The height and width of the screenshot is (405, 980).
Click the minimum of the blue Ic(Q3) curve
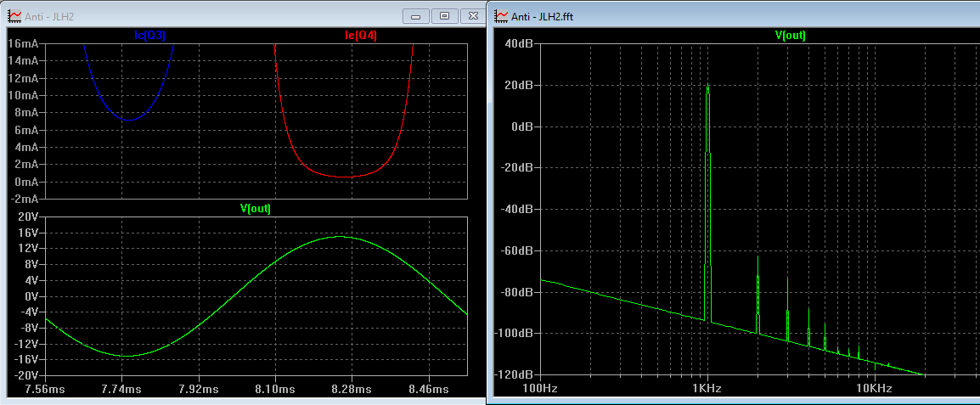127,120
